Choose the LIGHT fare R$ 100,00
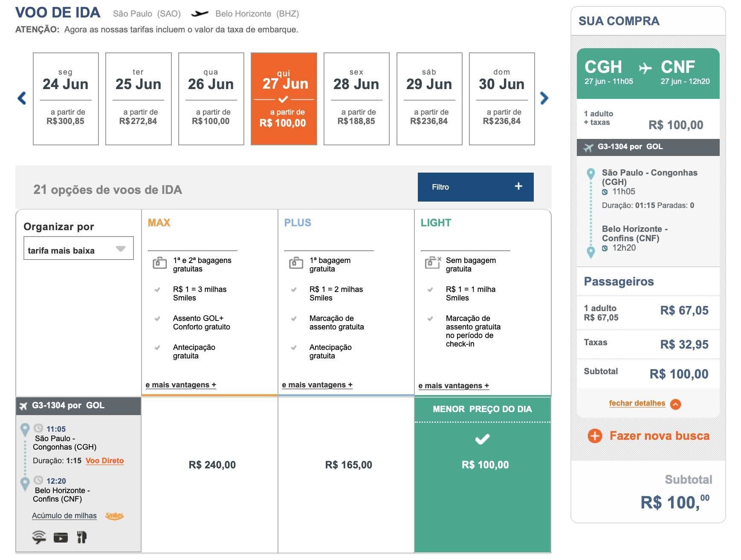The width and height of the screenshot is (741, 560). click(x=485, y=465)
